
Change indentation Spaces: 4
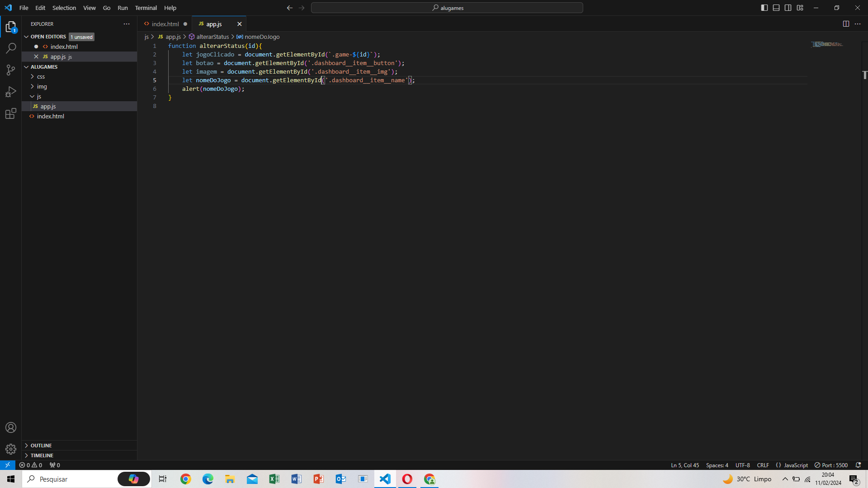tap(717, 465)
